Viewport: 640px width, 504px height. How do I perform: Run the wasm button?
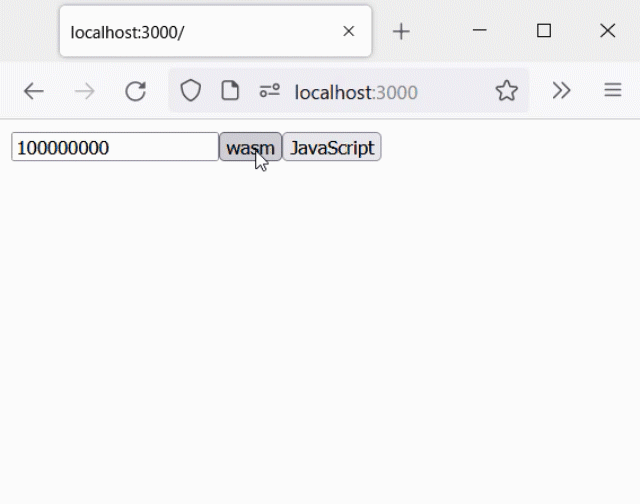[250, 147]
